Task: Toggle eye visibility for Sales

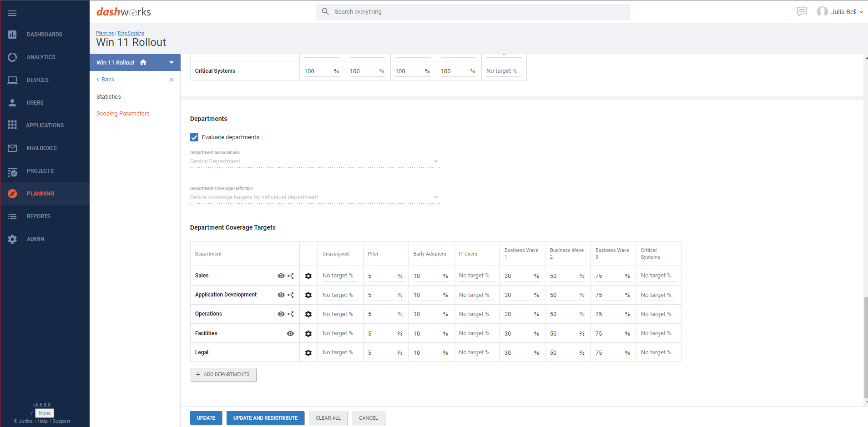Action: (281, 276)
